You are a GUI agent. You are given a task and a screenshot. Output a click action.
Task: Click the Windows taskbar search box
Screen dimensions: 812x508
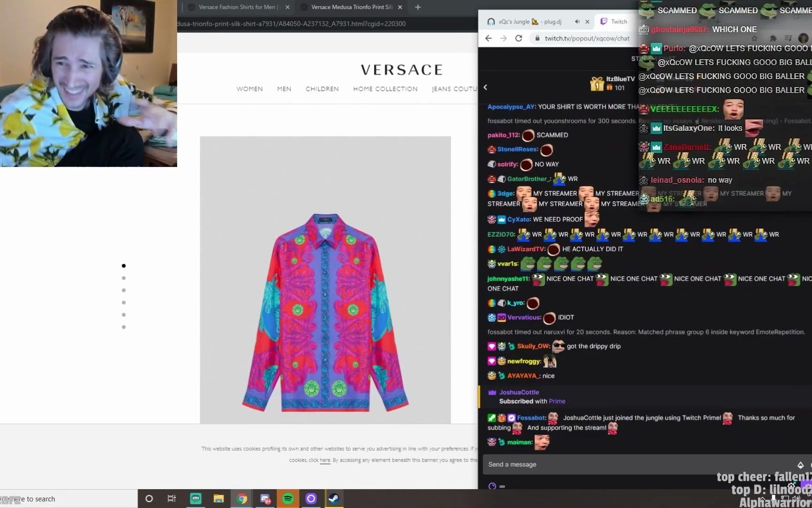(69, 499)
